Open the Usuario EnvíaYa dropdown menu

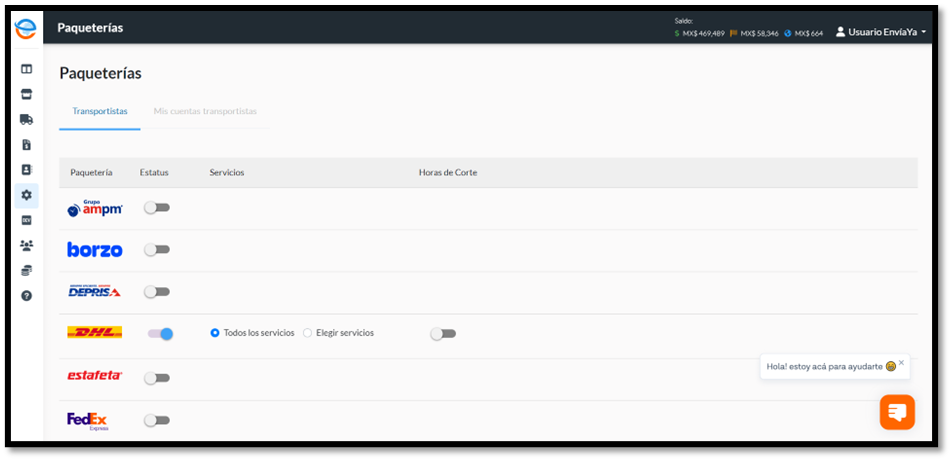(x=881, y=32)
